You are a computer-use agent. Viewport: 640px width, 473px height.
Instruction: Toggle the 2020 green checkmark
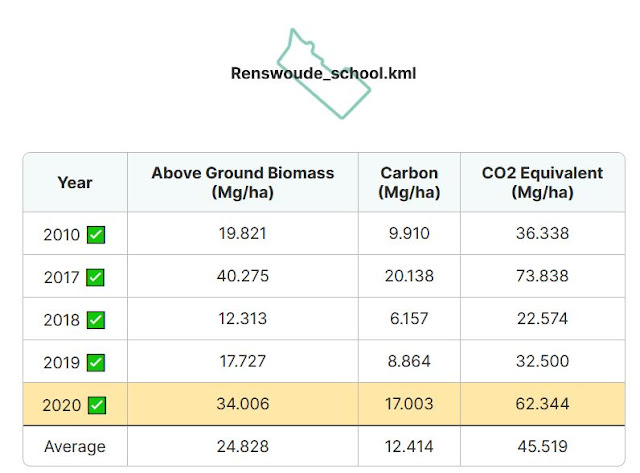coord(97,405)
